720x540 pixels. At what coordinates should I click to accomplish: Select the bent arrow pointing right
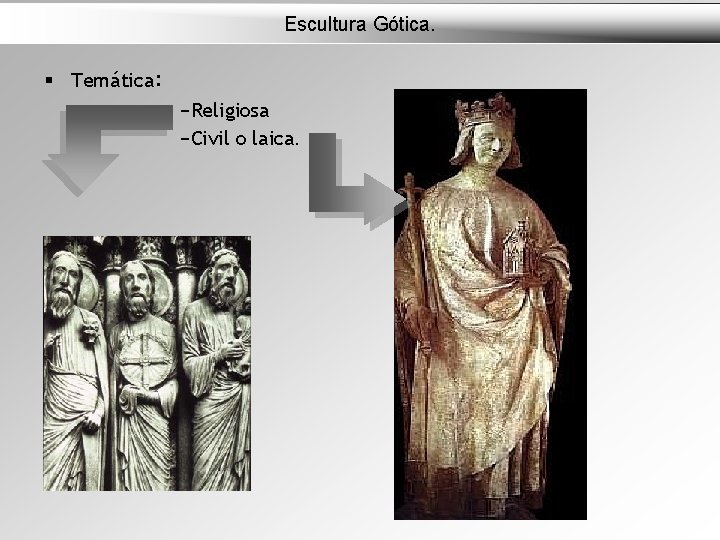click(358, 181)
